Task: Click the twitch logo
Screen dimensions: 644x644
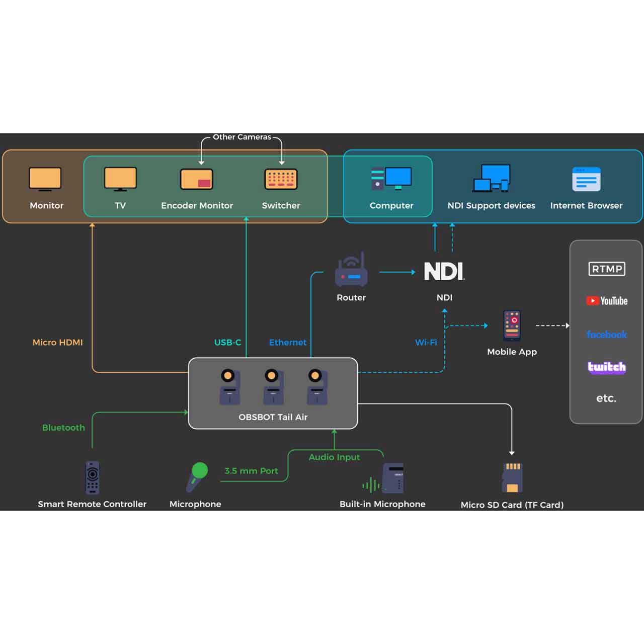Action: pyautogui.click(x=606, y=367)
